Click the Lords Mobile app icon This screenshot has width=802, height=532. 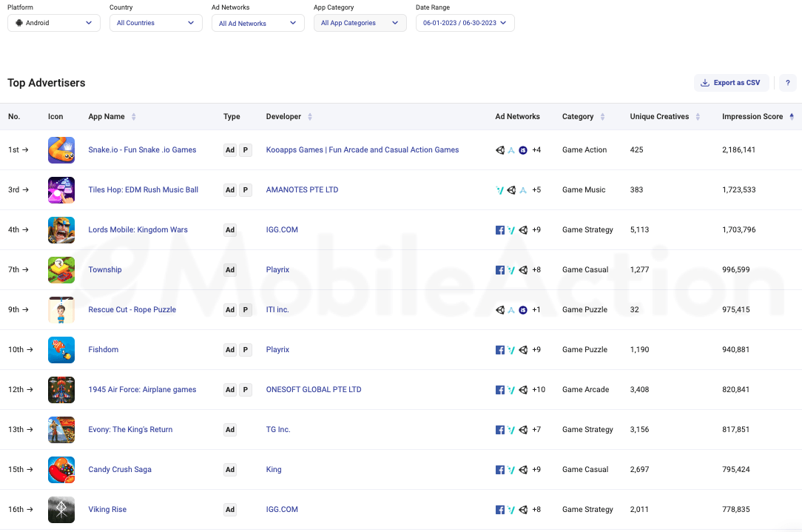pos(61,229)
